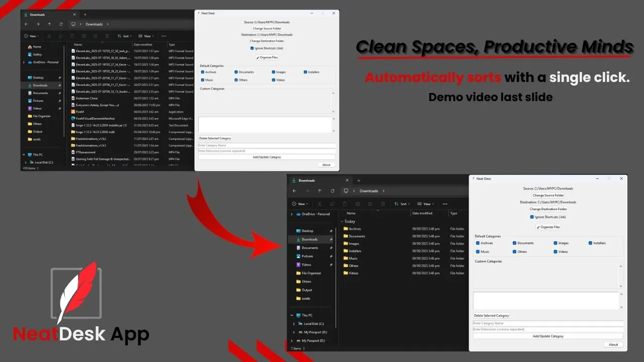Click Cut scissors icon in the upper Explorer toolbar

tap(49, 36)
